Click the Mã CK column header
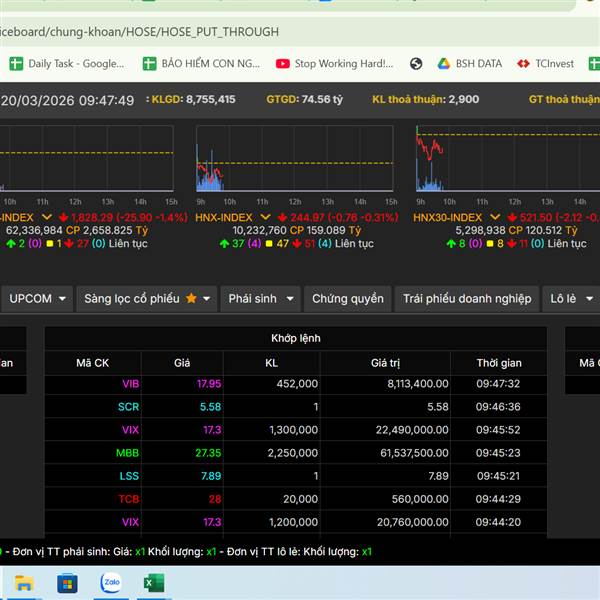Image resolution: width=600 pixels, height=600 pixels. 93,363
